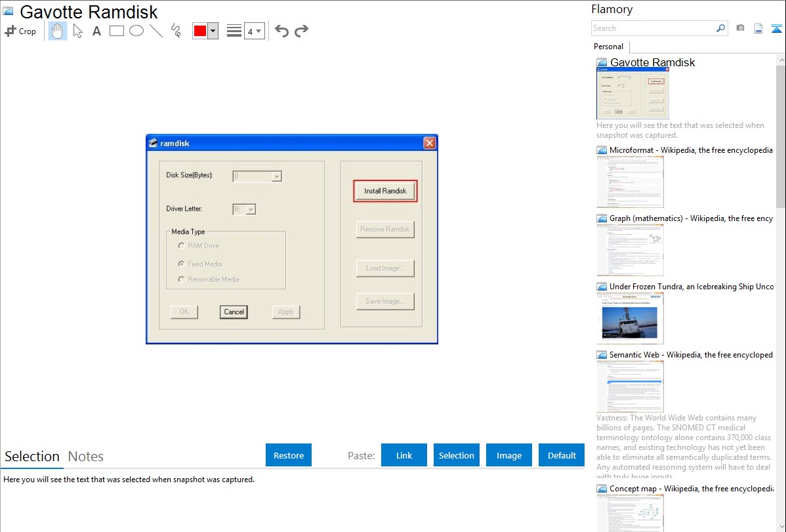Select the Crop tool
786x532 pixels.
point(20,31)
